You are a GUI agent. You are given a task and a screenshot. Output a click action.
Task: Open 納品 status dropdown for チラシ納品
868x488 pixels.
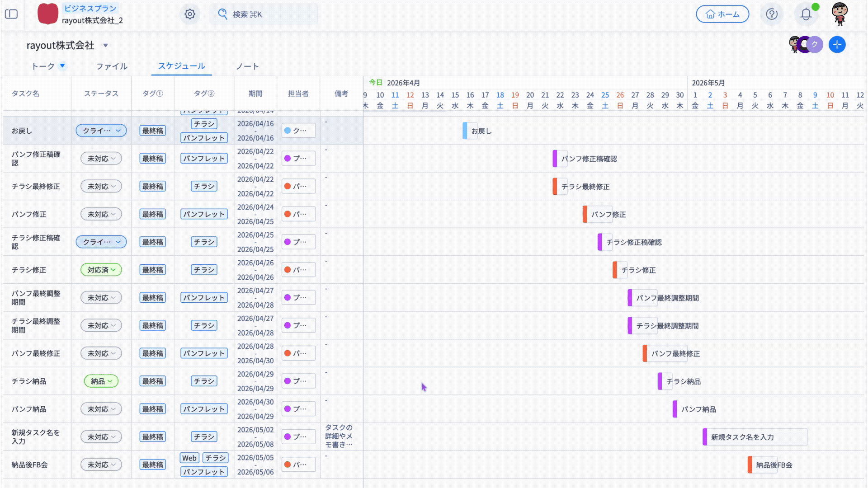click(101, 381)
